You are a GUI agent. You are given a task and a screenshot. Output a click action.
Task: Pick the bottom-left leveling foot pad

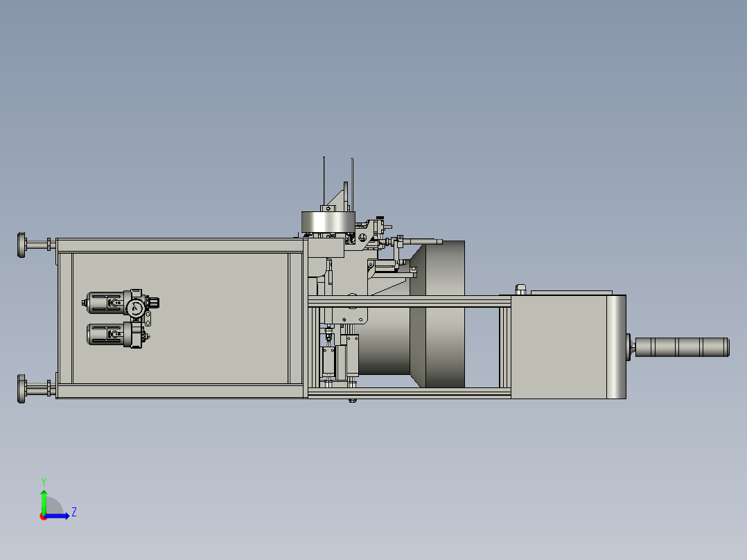pos(21,388)
